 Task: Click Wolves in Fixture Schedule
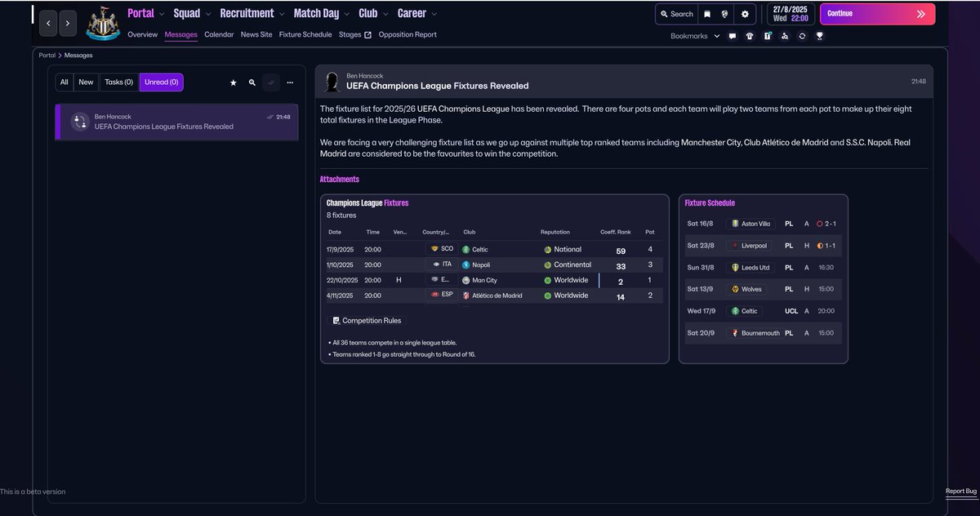click(746, 290)
